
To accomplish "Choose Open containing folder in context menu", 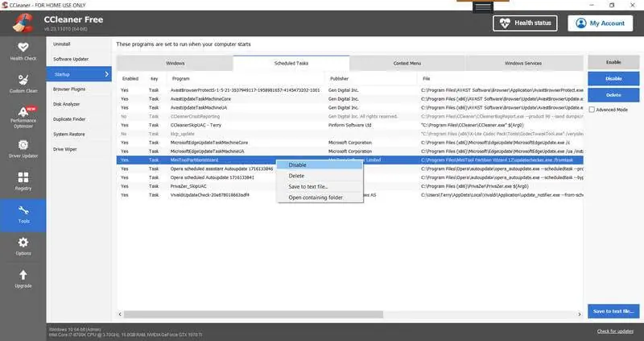I will click(320, 198).
